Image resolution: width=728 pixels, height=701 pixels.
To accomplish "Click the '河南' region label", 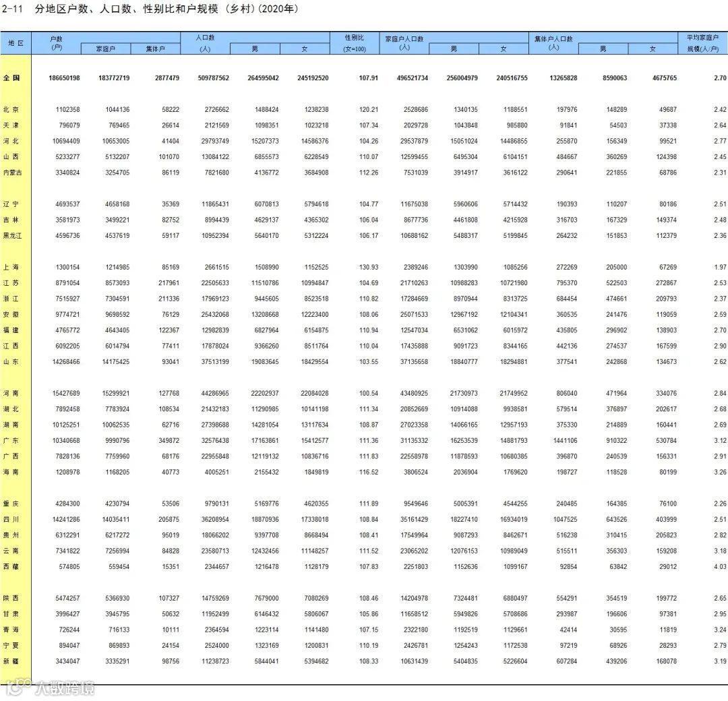I will coord(11,393).
